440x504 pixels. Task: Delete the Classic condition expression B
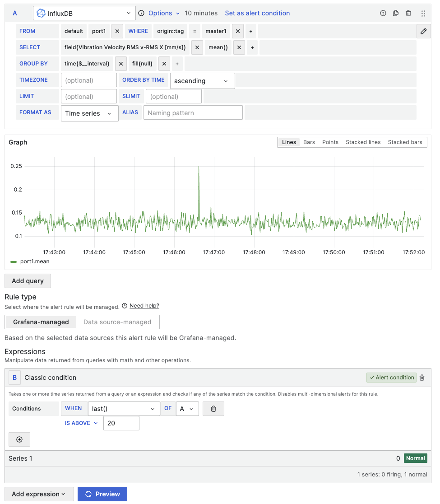tap(422, 378)
